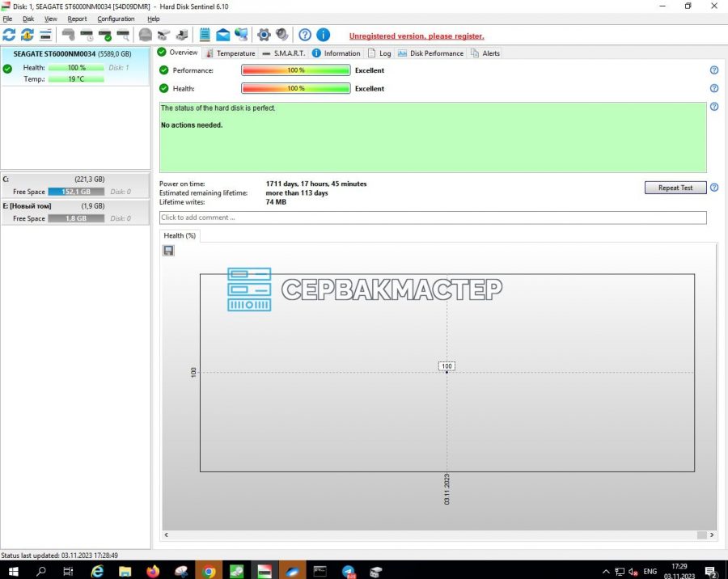728x579 pixels.
Task: Click the Refresh disk status icon
Action: click(x=9, y=35)
